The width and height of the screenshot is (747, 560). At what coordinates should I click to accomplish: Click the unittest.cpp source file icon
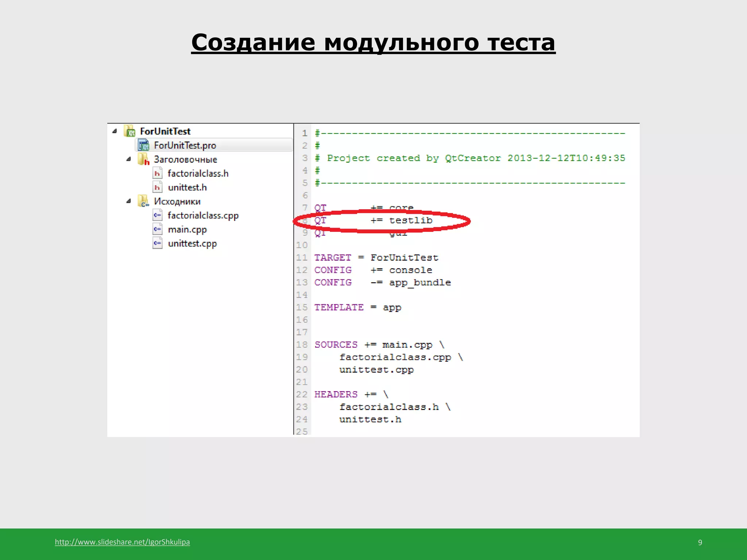click(157, 243)
